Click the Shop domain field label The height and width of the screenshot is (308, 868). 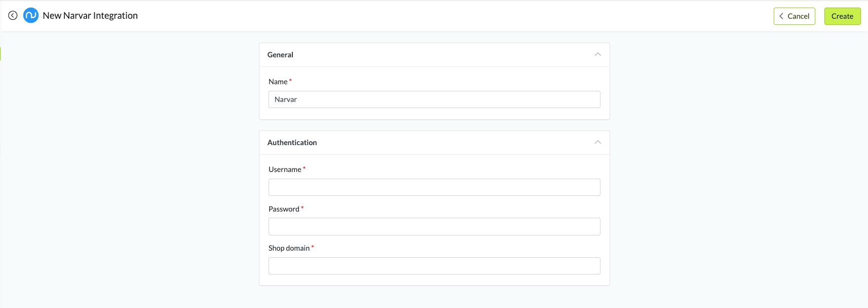click(289, 248)
